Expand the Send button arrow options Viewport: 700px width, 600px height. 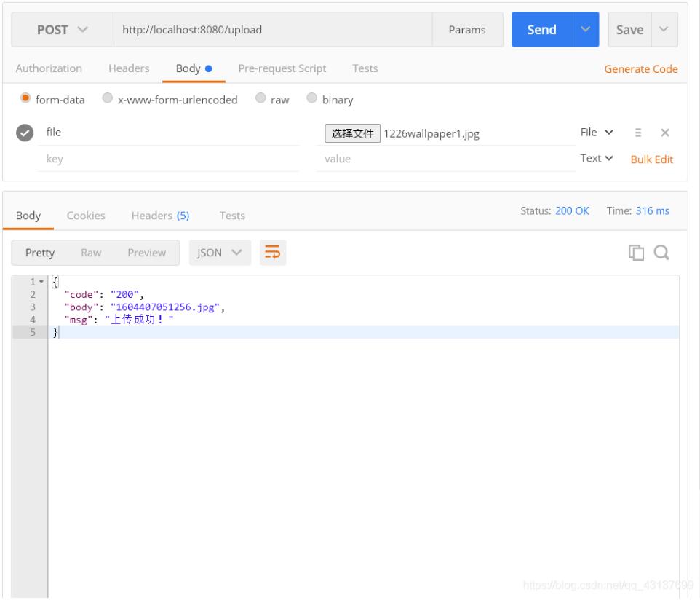(x=585, y=30)
